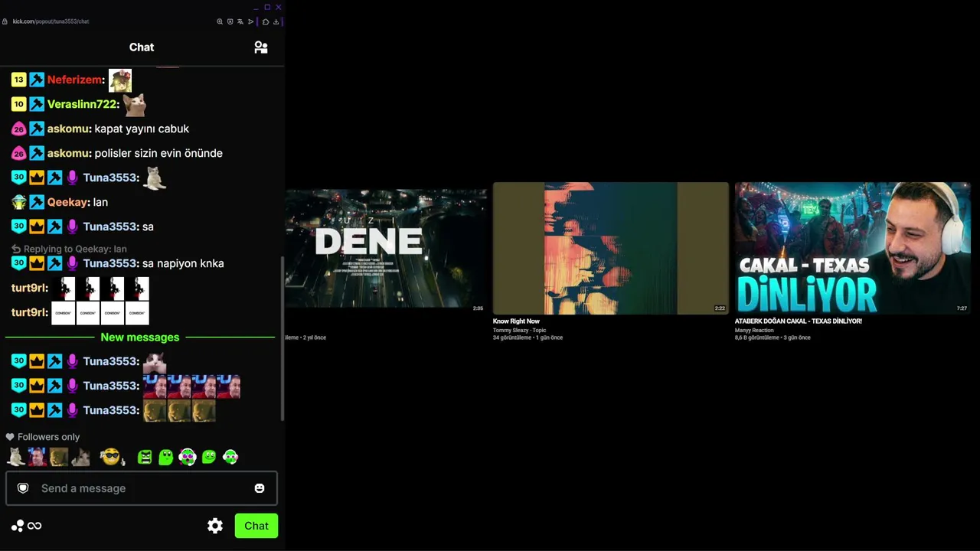Click the browser zoom magnifier icon
Image resolution: width=980 pixels, height=551 pixels.
click(220, 21)
